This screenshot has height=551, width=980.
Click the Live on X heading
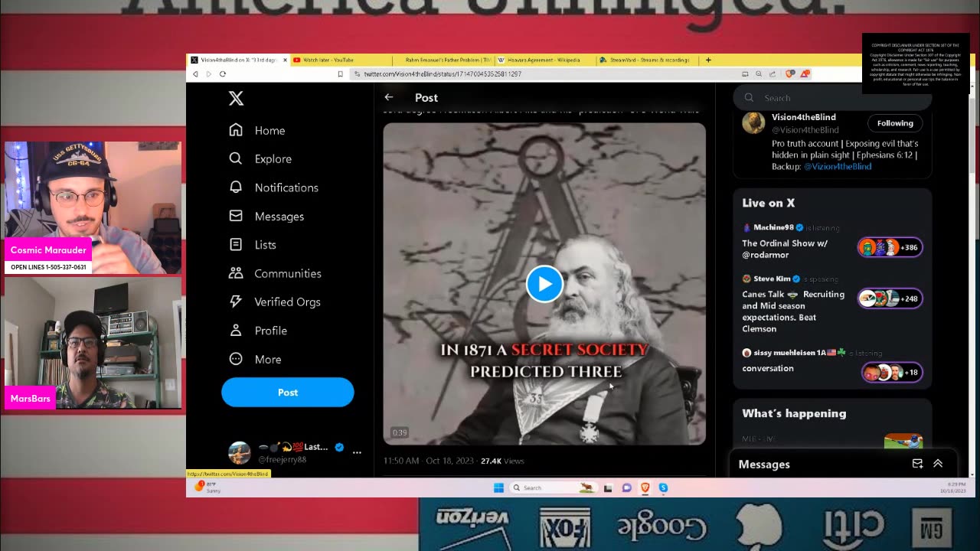[768, 203]
